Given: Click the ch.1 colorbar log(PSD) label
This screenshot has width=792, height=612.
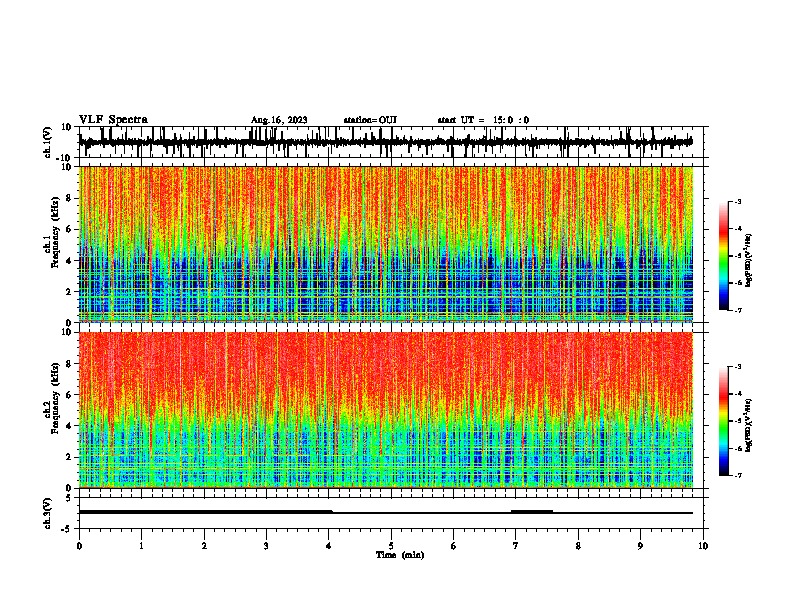Looking at the screenshot, I should (748, 261).
